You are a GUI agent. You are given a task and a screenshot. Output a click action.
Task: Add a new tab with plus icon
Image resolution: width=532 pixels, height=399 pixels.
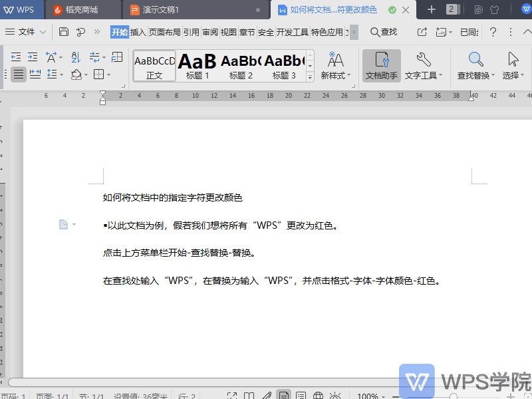(x=431, y=9)
